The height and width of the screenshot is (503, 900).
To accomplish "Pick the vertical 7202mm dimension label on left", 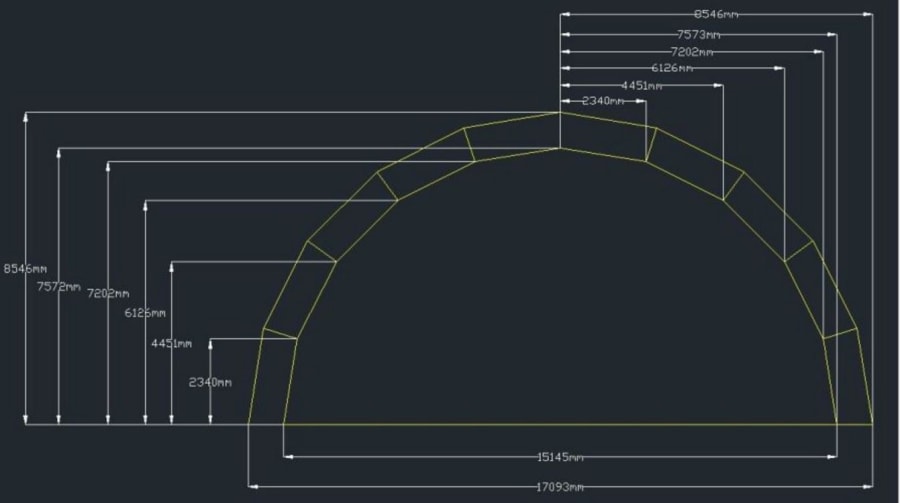I will point(108,294).
